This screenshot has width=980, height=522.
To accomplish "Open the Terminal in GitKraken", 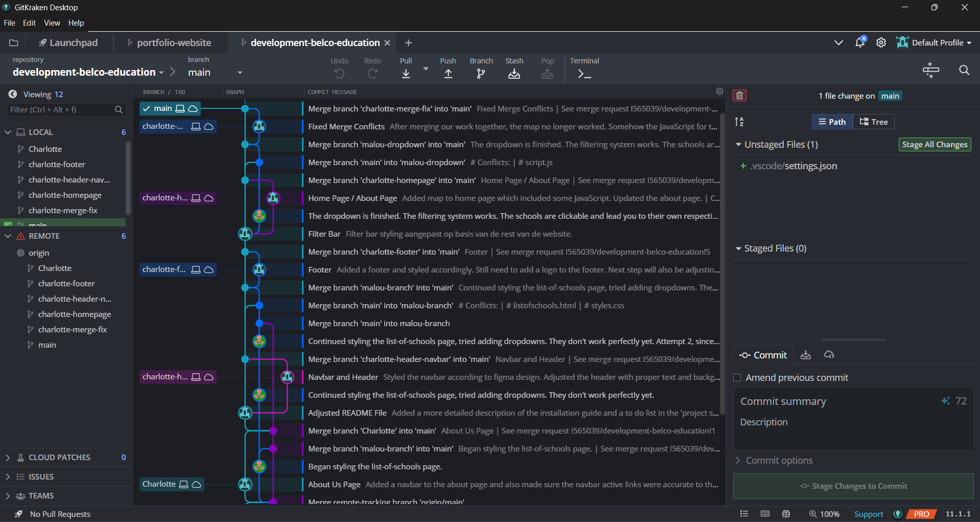I will 584,74.
